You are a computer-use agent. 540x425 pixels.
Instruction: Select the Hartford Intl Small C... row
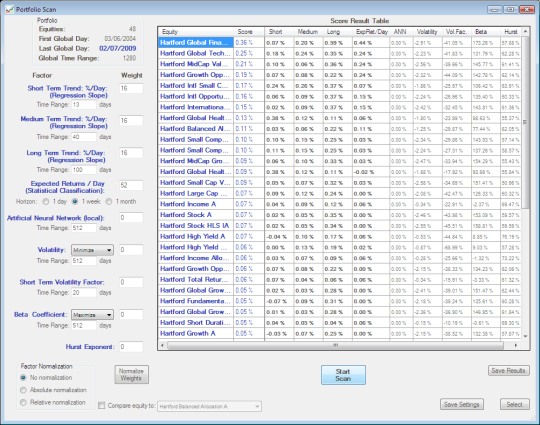coord(340,86)
